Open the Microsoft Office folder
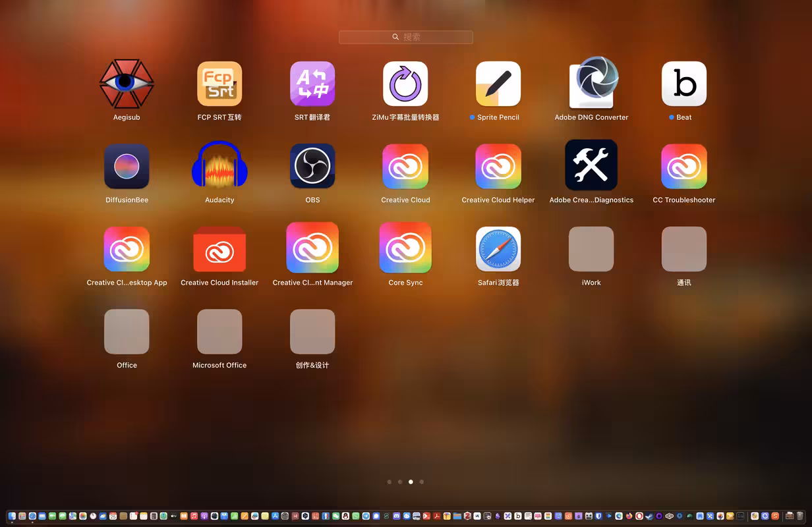 pyautogui.click(x=219, y=331)
